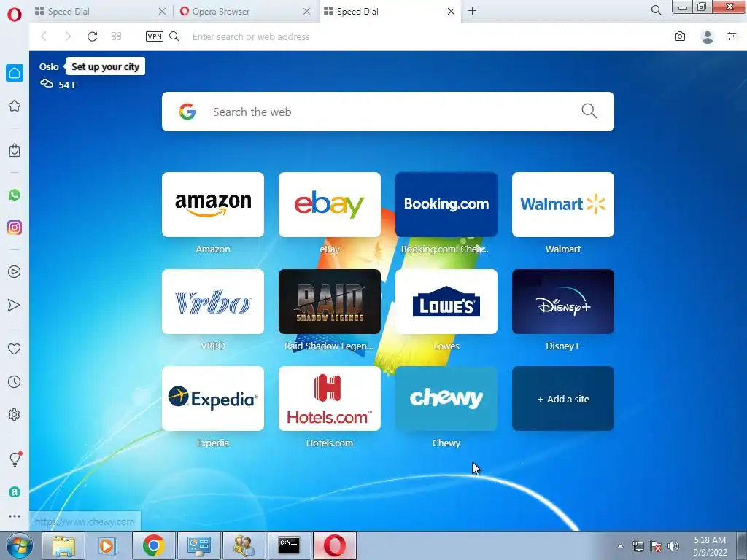Click the Back navigation arrow
Viewport: 747px width, 560px height.
tap(44, 36)
